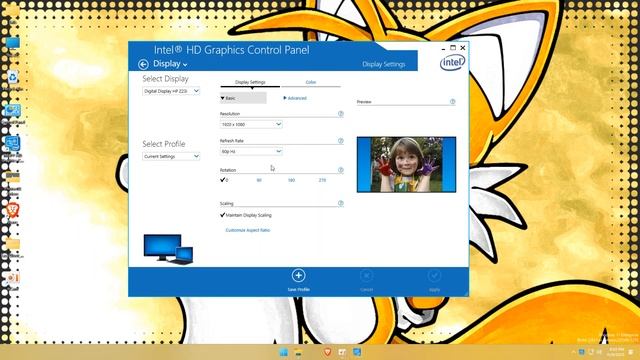
Task: Select the This PC monitor desktop icon
Action: [13, 46]
